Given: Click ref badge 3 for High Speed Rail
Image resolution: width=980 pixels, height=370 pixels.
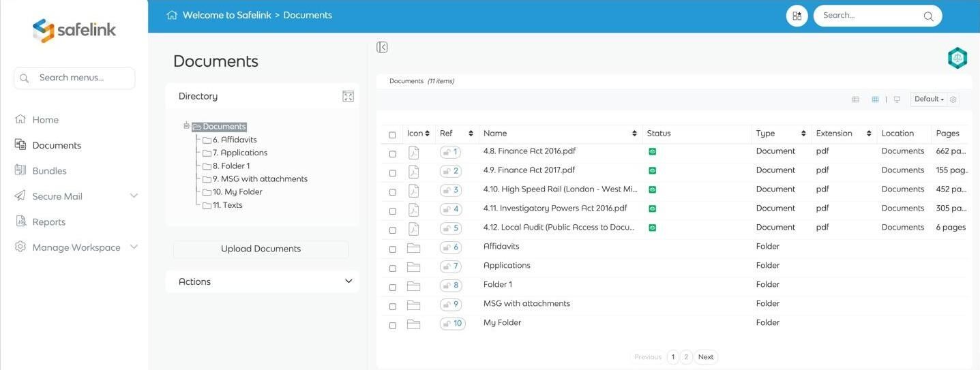Looking at the screenshot, I should [x=451, y=190].
